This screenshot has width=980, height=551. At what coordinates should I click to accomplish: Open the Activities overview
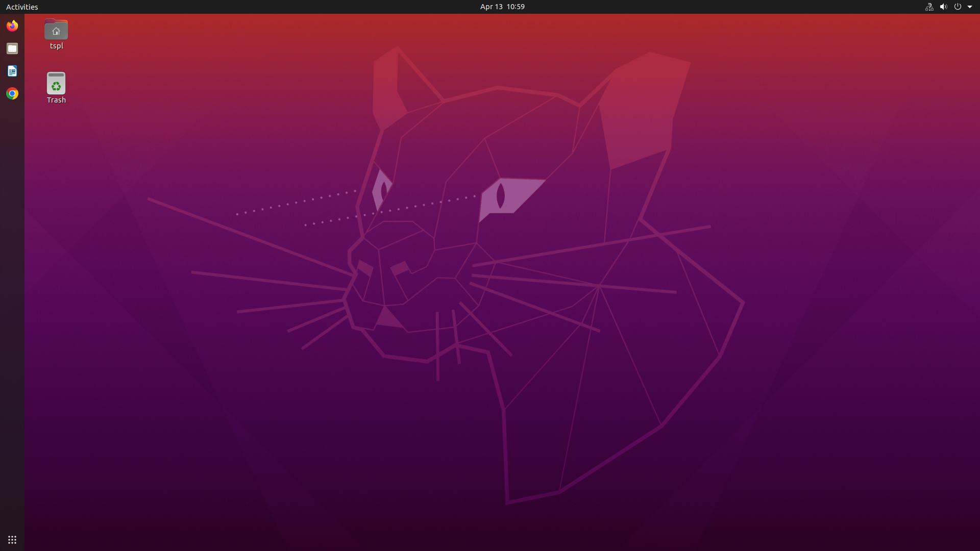pos(22,7)
